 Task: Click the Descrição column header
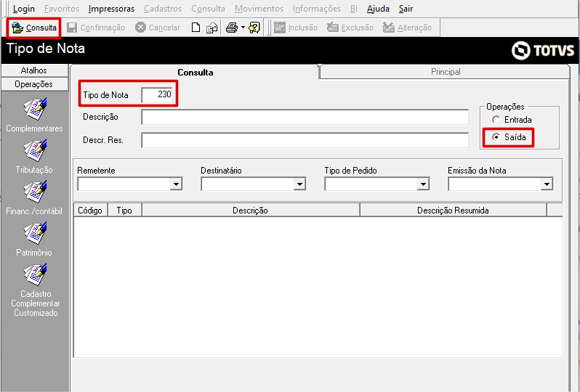pos(251,211)
